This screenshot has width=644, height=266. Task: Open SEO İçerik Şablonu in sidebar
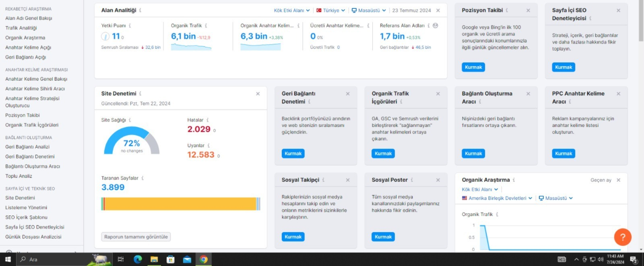[26, 217]
